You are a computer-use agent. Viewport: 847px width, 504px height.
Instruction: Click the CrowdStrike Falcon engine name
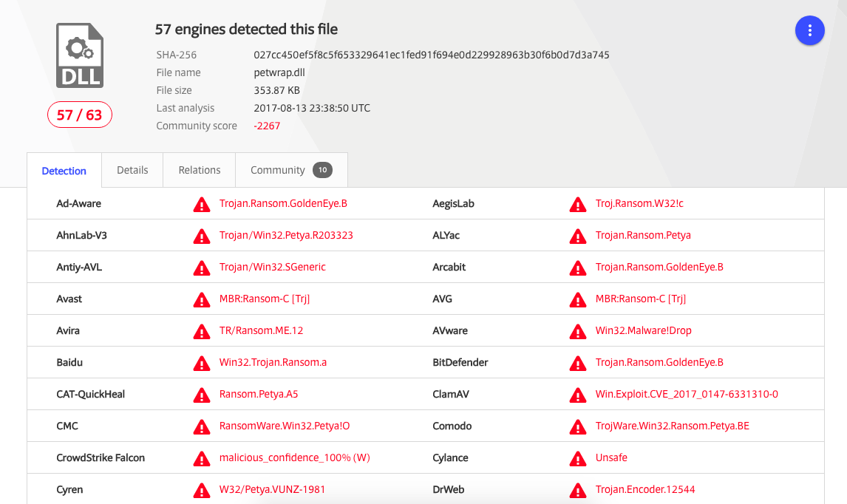pos(101,458)
